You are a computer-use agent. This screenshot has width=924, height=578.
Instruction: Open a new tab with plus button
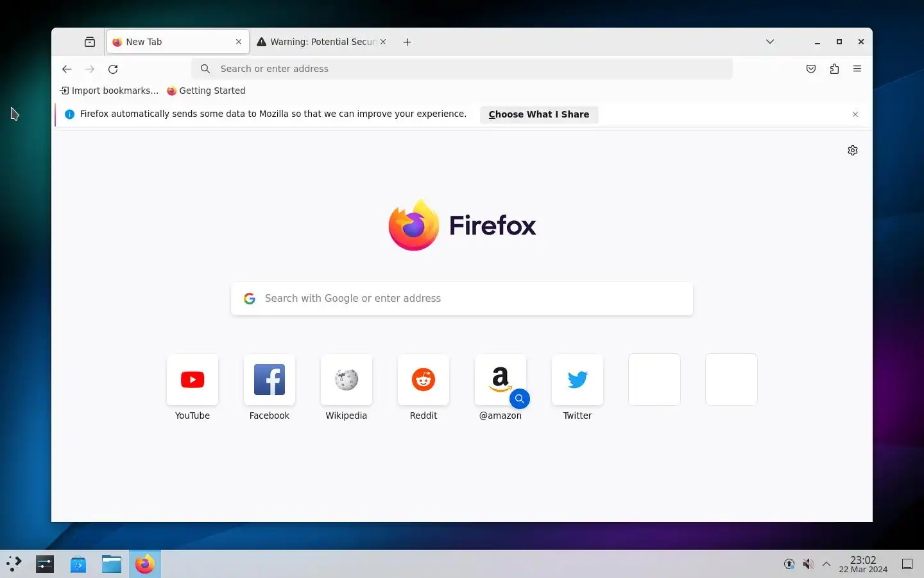[407, 42]
